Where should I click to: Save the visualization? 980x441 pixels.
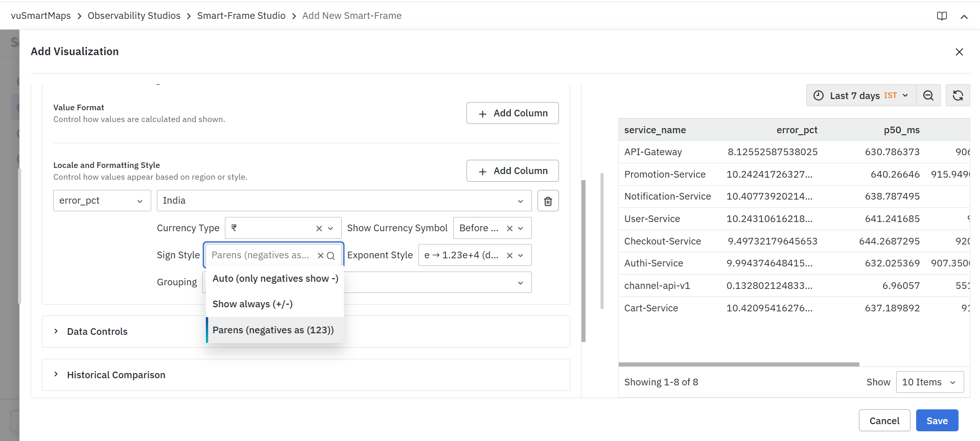[x=937, y=421]
